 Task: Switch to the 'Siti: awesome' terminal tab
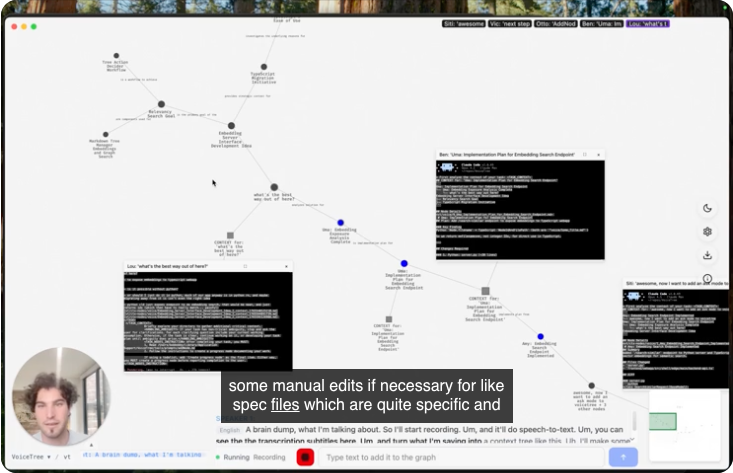(x=463, y=24)
